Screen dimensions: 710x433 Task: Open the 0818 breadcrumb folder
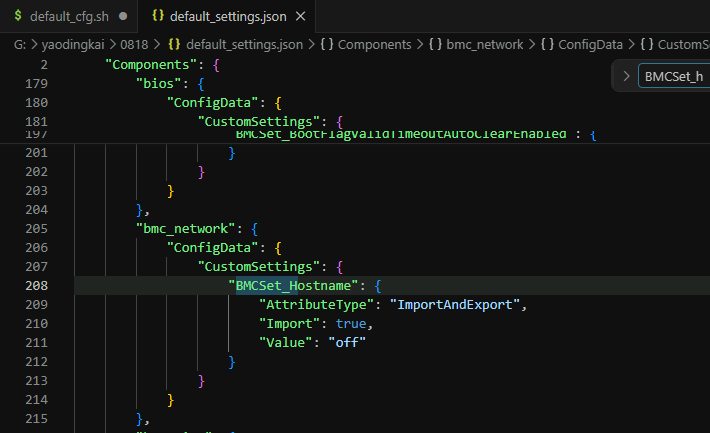(134, 44)
